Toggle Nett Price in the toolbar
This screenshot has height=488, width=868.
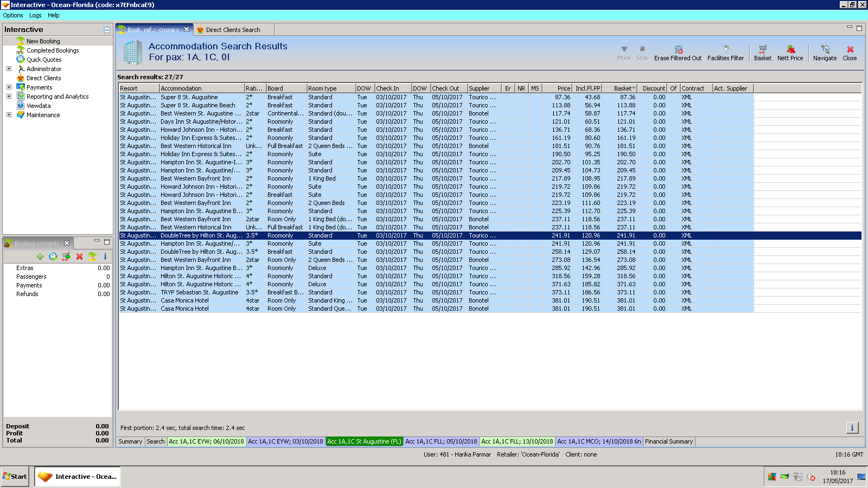tap(790, 50)
